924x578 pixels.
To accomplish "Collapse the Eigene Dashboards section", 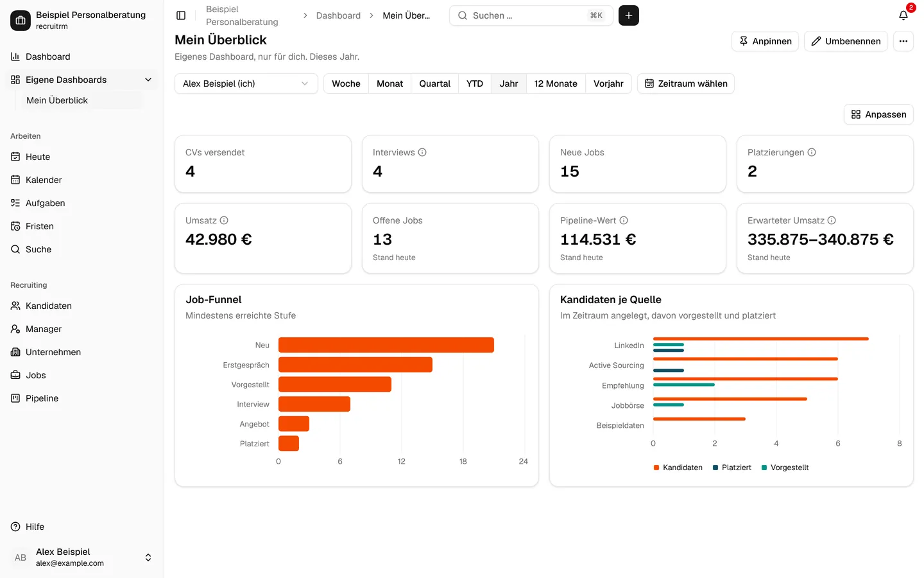I will click(81, 80).
